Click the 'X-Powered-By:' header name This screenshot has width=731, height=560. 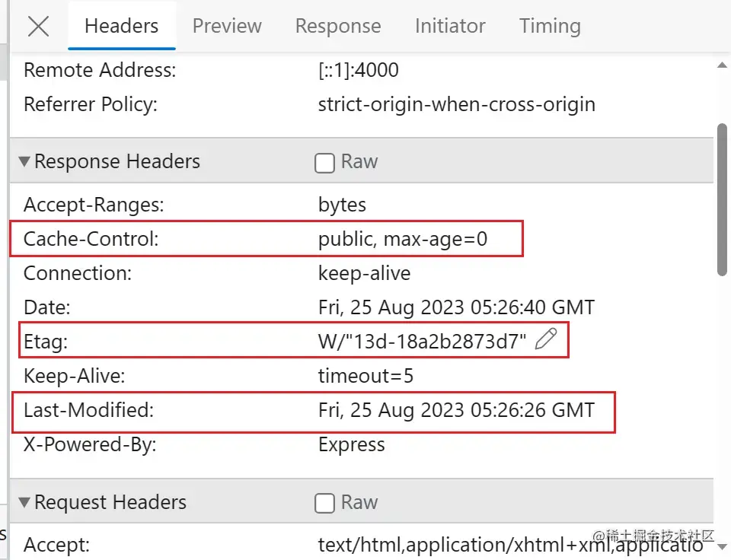click(90, 444)
